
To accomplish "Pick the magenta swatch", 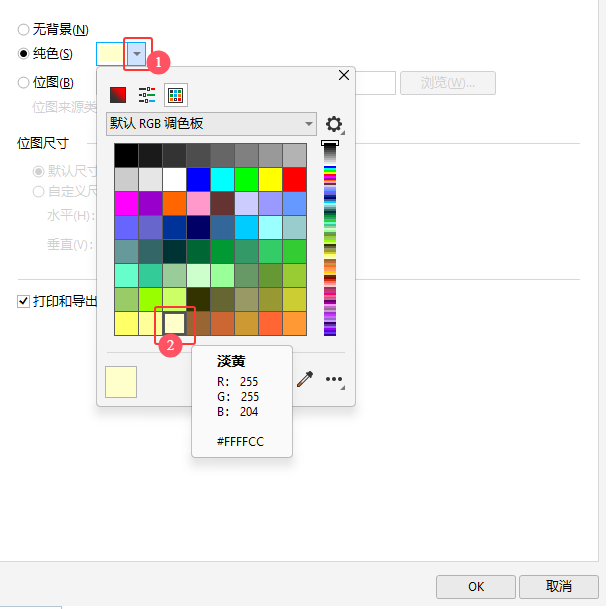I will coord(126,204).
